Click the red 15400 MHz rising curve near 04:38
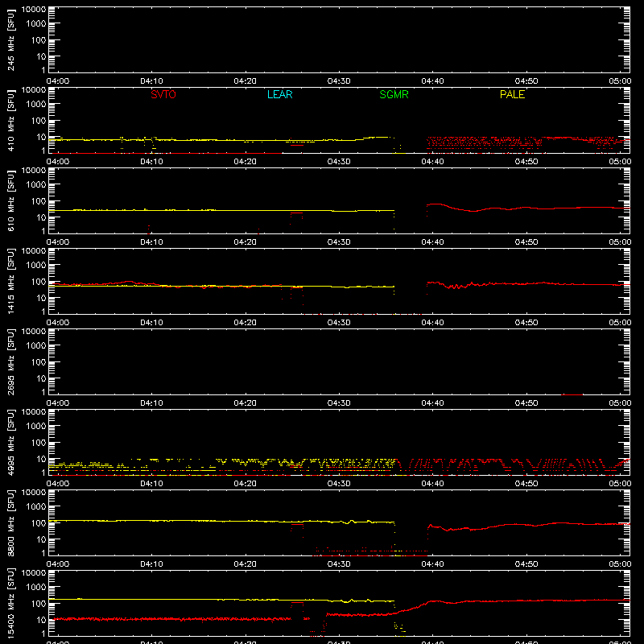The width and height of the screenshot is (644, 644). coord(413,609)
